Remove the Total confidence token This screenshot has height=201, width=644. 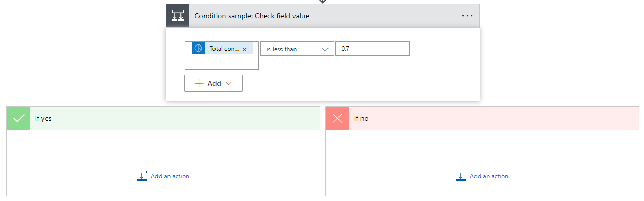pos(245,49)
